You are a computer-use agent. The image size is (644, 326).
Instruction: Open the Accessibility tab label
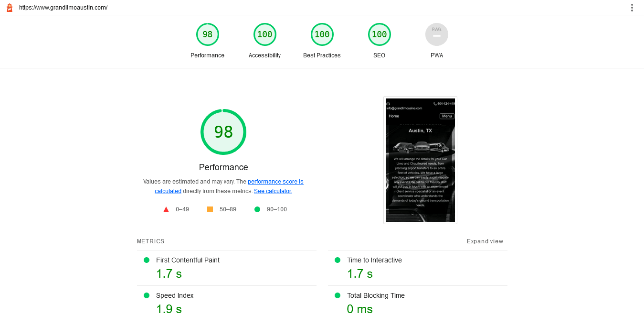(264, 55)
